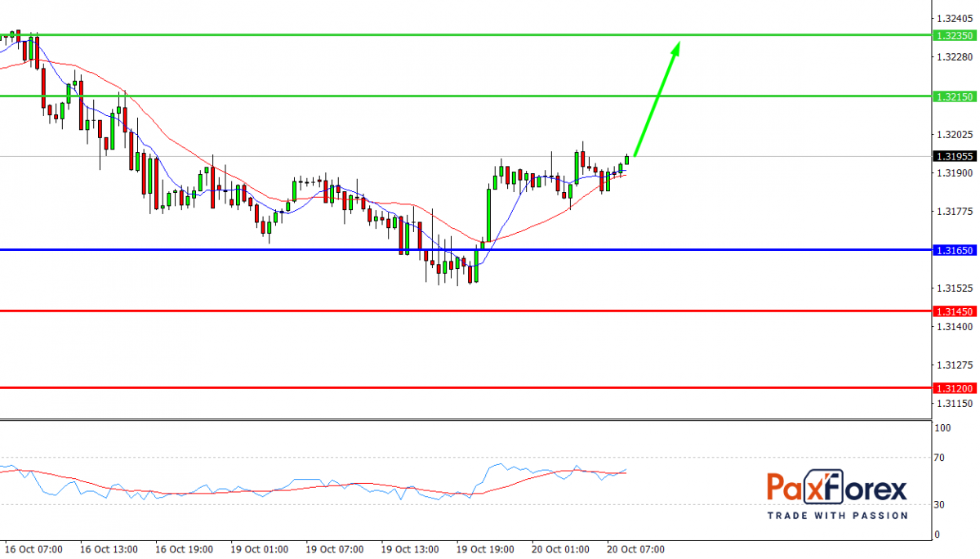Click the red 1.31200 price label
Image resolution: width=980 pixels, height=559 pixels.
[x=955, y=388]
